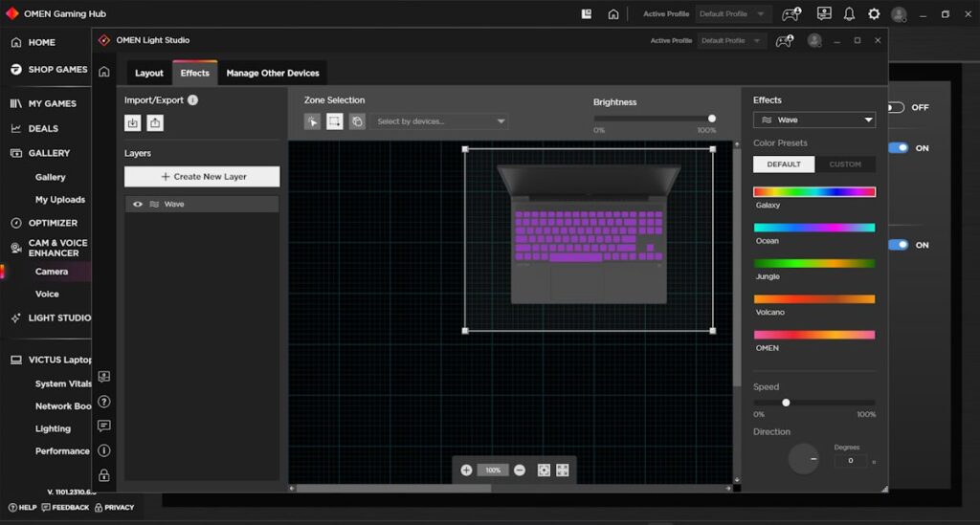980x525 pixels.
Task: Open HELP link at bottom
Action: pos(23,508)
